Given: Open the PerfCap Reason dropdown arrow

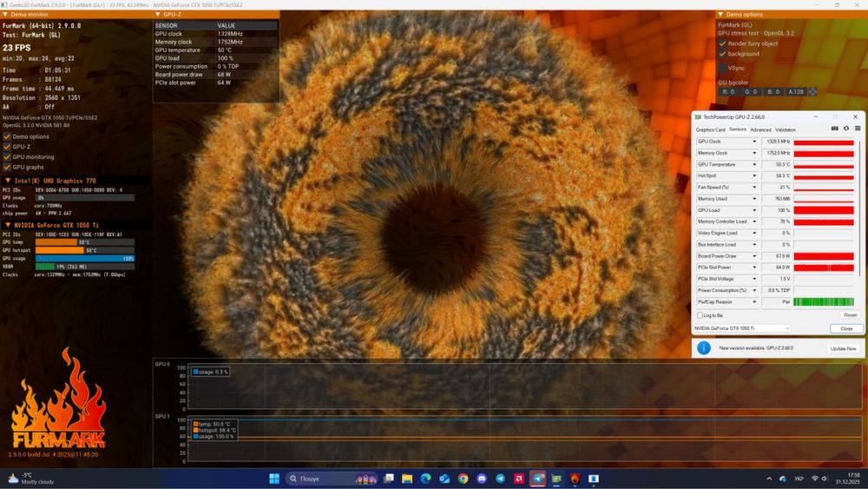Looking at the screenshot, I should (x=754, y=301).
